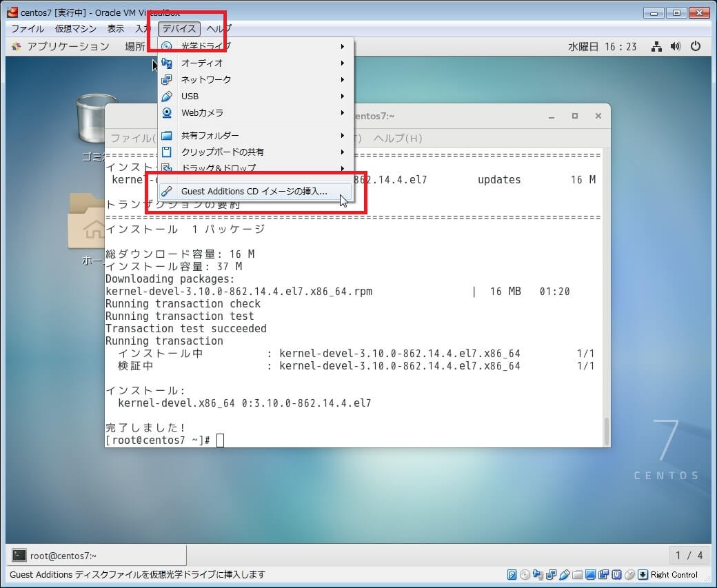This screenshot has height=588, width=717.
Task: Click the wired network icon in panel
Action: pyautogui.click(x=656, y=46)
